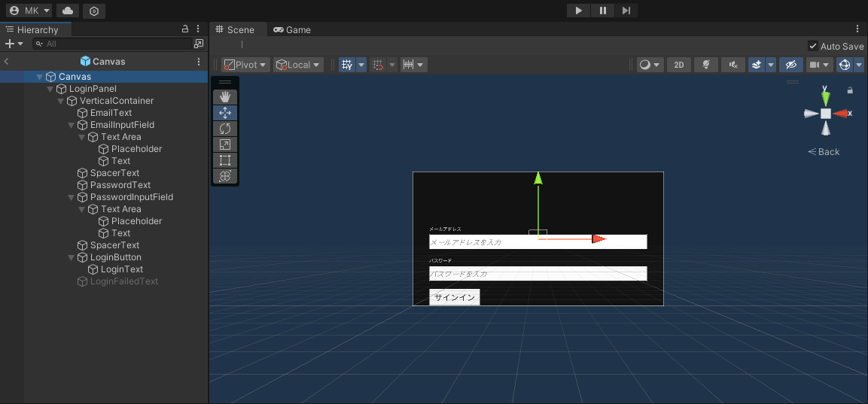Select the Rect tool

[x=225, y=160]
